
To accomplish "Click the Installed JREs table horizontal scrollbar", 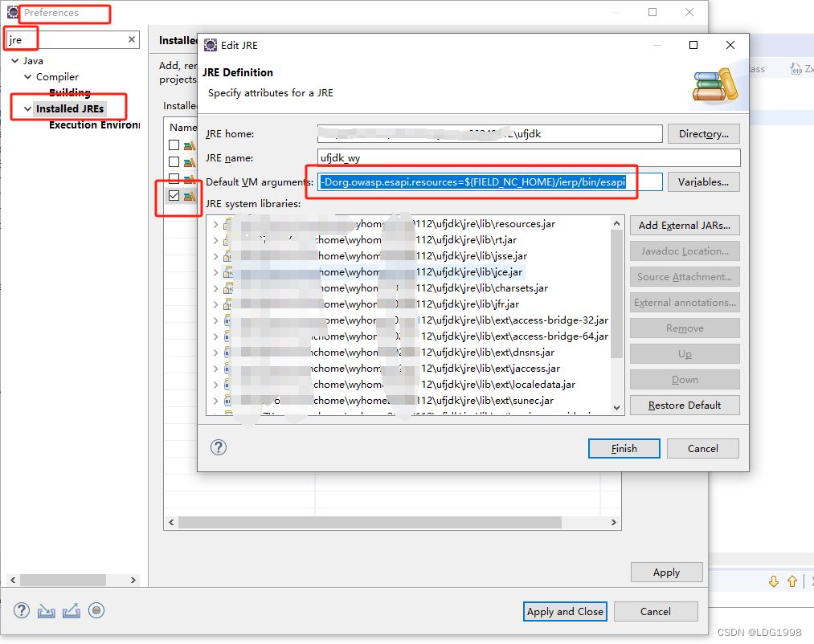I will (370, 522).
